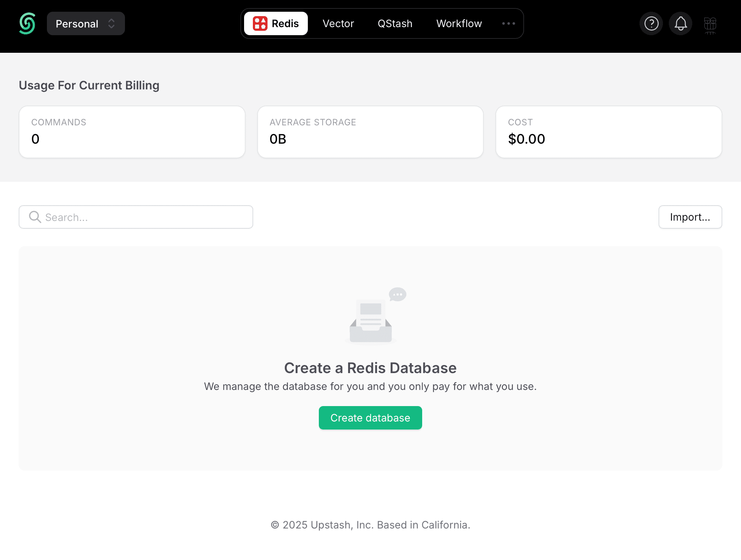Switch to the Vector tab
This screenshot has height=560, width=741.
pyautogui.click(x=338, y=23)
